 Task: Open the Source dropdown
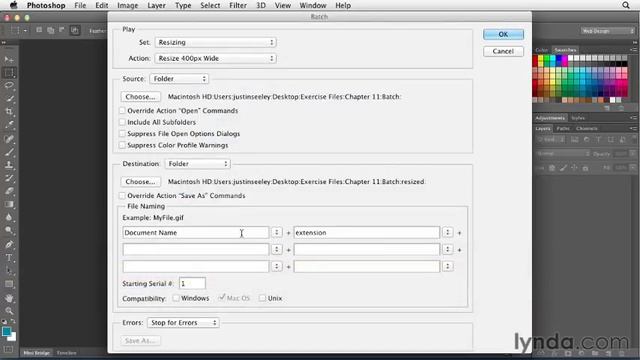179,78
